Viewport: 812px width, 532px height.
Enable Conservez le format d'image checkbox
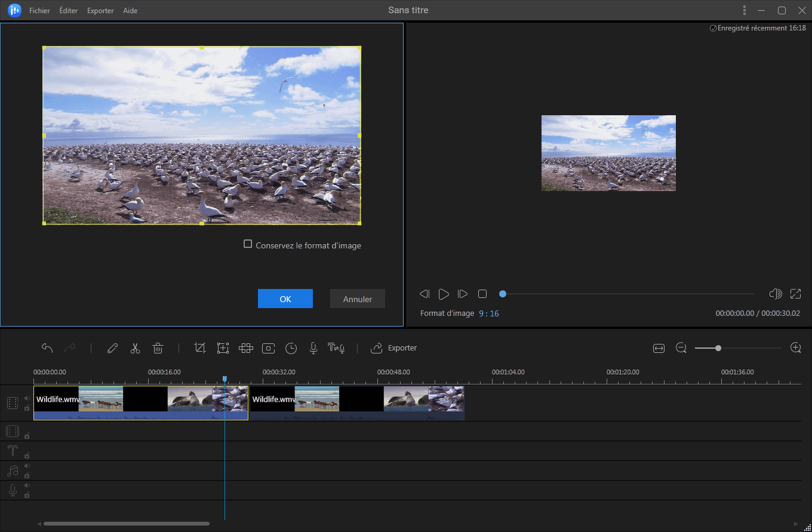248,244
